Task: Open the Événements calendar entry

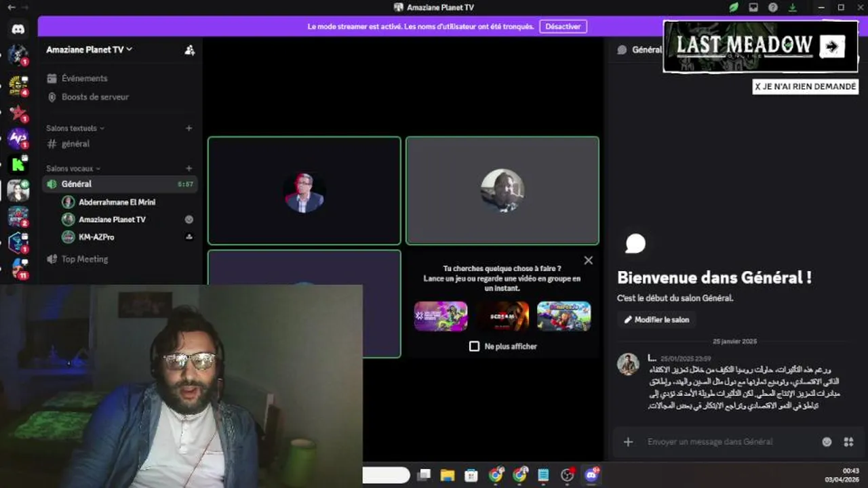Action: click(77, 79)
